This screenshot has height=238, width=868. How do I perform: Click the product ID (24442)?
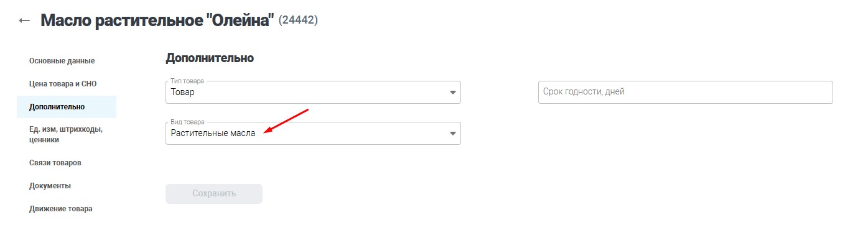[298, 21]
